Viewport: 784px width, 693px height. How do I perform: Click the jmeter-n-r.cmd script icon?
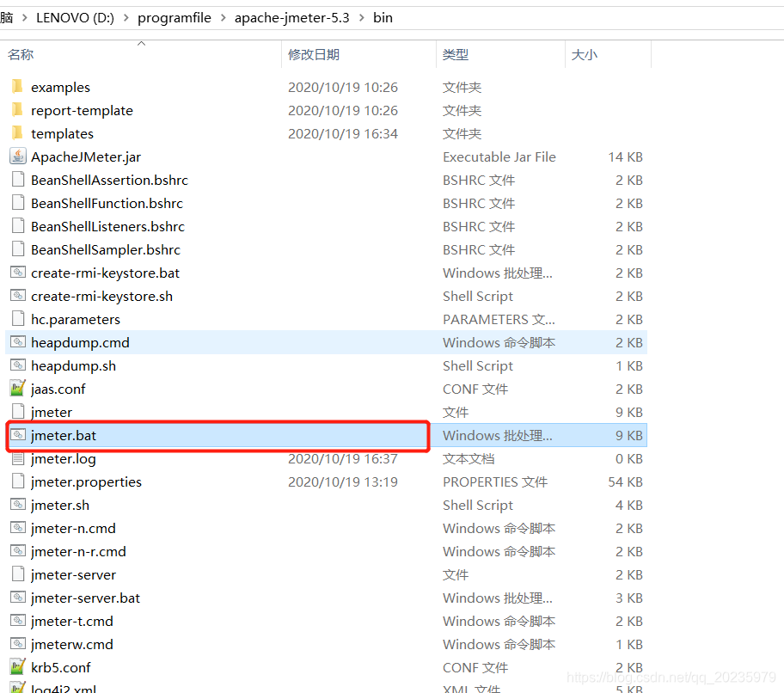point(18,551)
